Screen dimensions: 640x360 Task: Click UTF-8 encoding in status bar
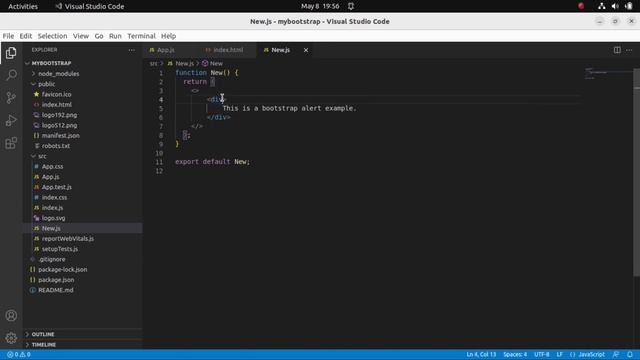click(x=542, y=354)
